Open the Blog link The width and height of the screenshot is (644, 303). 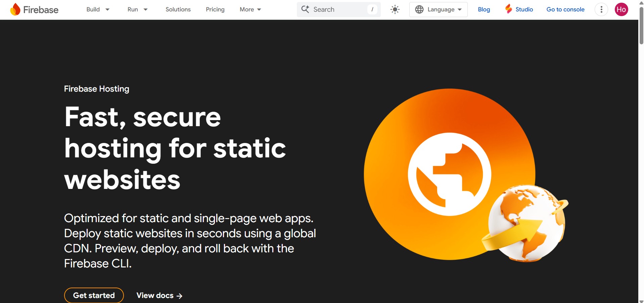tap(484, 9)
